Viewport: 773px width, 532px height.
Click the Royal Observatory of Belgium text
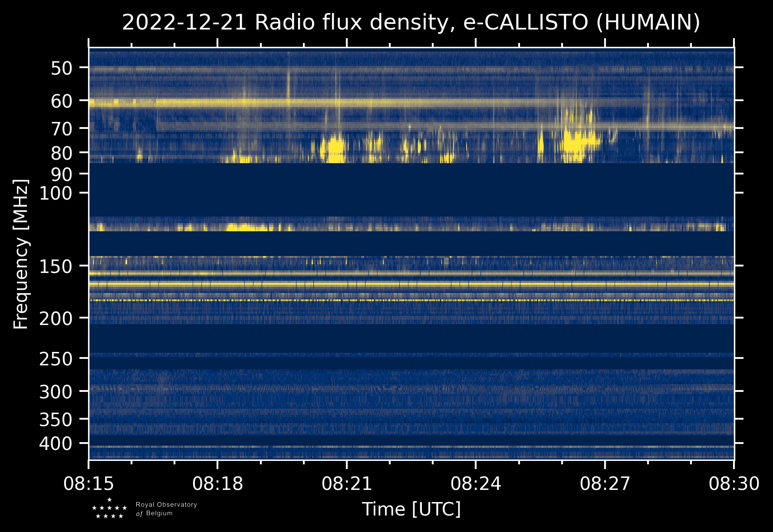[166, 509]
